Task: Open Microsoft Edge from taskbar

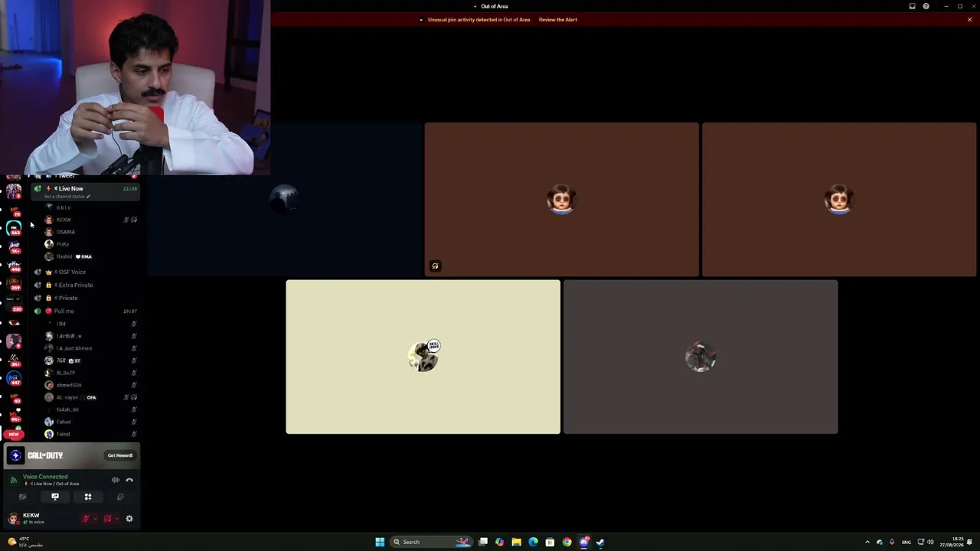Action: [534, 542]
